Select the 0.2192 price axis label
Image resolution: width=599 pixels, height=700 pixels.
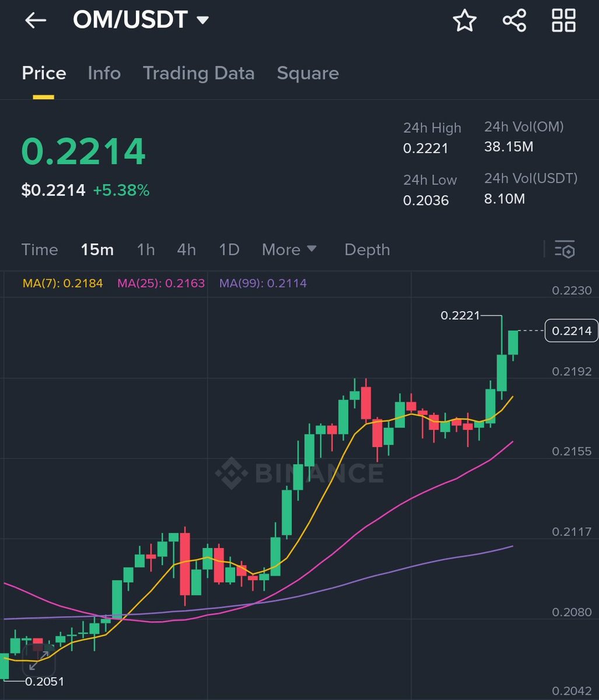coord(572,371)
